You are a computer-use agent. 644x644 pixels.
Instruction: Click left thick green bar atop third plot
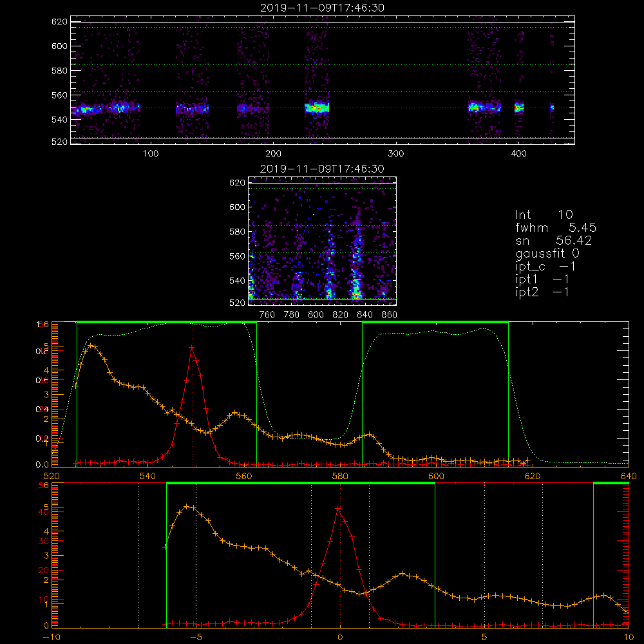tap(167, 322)
